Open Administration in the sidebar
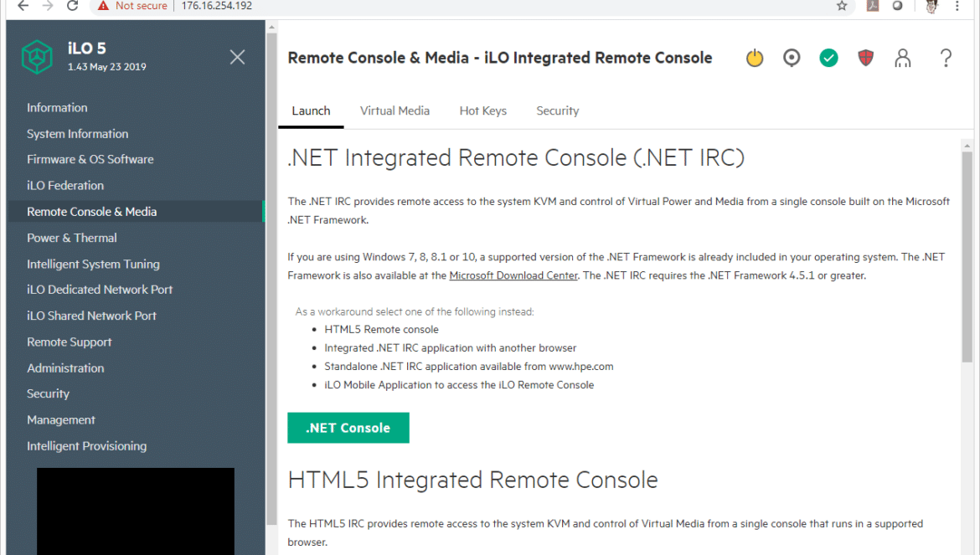980x555 pixels. coord(65,368)
